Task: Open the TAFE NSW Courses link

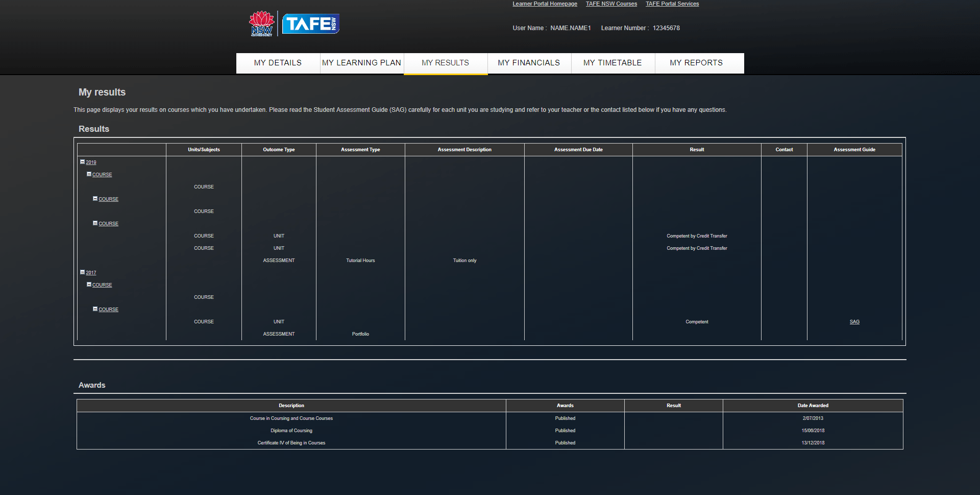Action: [611, 4]
